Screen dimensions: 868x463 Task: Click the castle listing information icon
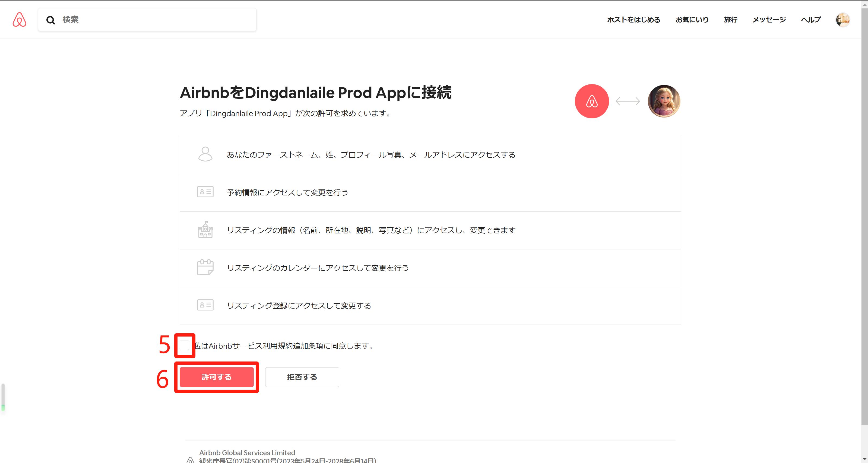[205, 230]
